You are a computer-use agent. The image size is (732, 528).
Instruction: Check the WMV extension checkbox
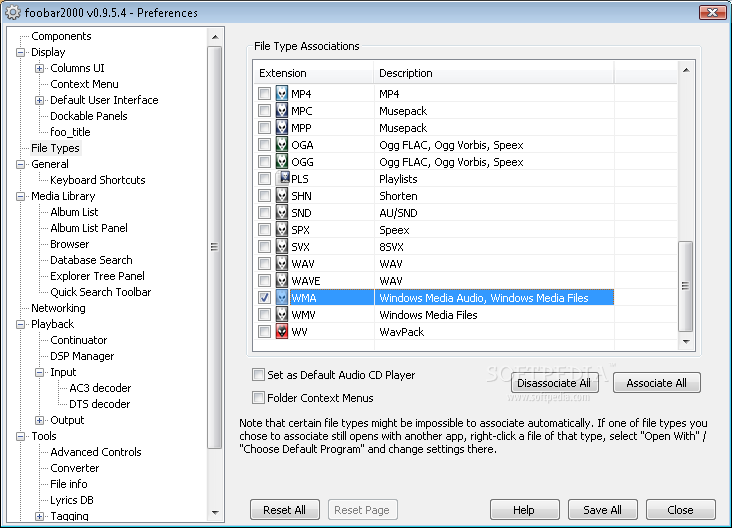(x=264, y=315)
